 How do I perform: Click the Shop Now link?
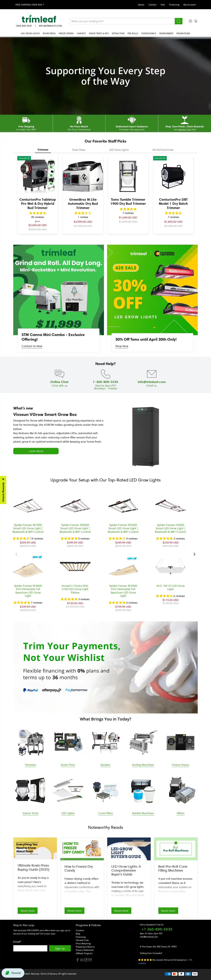(122, 346)
